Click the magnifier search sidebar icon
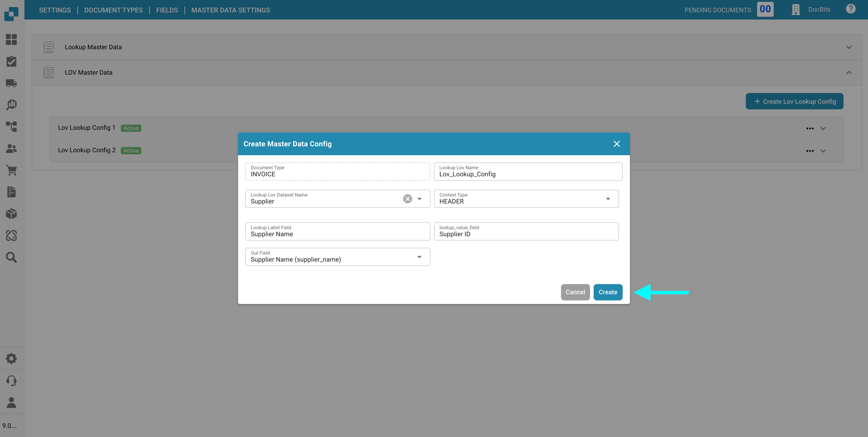Viewport: 868px width, 437px height. 11,257
